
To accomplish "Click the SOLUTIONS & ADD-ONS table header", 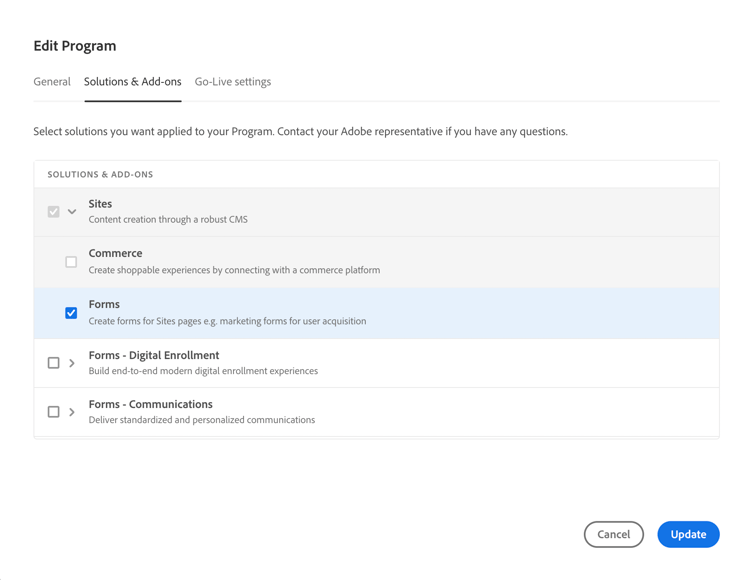I will pyautogui.click(x=100, y=175).
